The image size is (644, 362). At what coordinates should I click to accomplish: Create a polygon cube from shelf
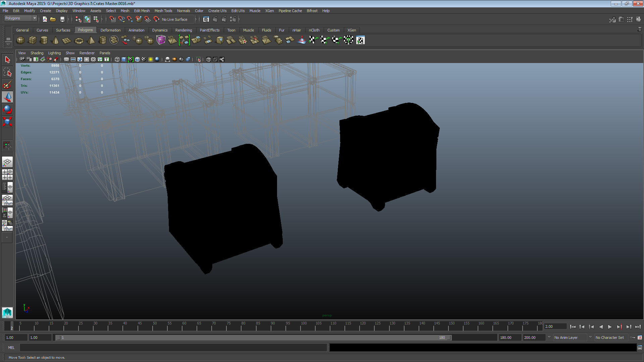32,40
